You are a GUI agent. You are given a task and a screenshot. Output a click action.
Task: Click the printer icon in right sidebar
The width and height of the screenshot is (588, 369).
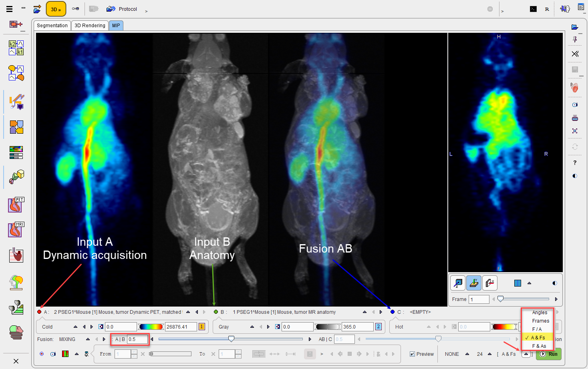click(x=575, y=118)
